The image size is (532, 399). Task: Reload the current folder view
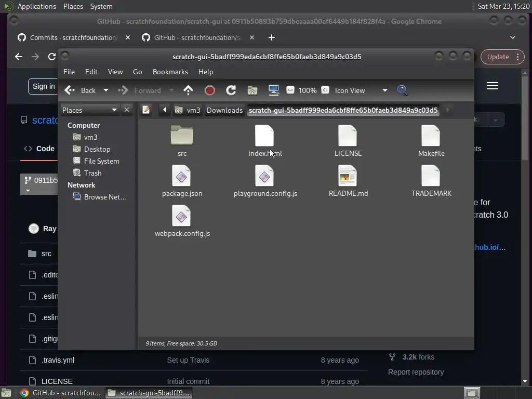pos(231,90)
